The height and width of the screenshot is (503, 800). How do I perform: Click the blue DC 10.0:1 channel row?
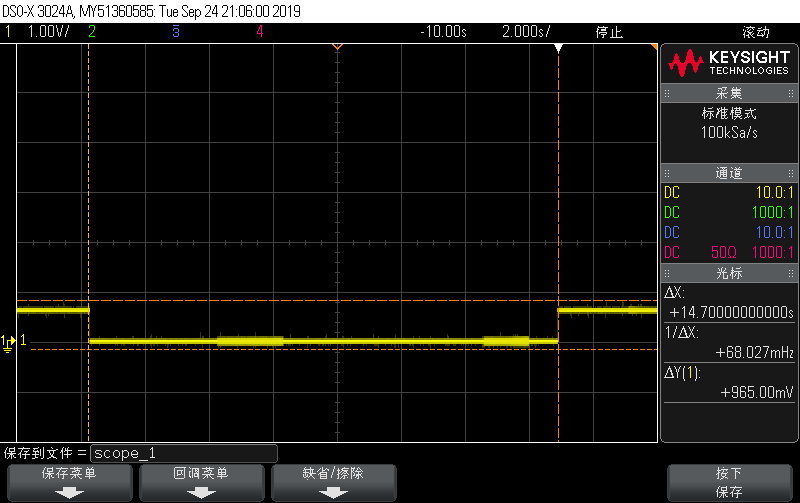[729, 233]
